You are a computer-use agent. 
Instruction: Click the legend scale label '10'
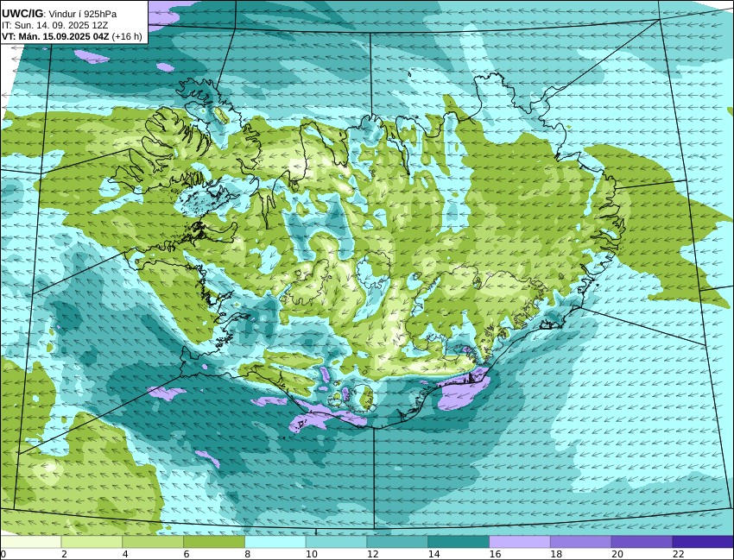pyautogui.click(x=311, y=554)
